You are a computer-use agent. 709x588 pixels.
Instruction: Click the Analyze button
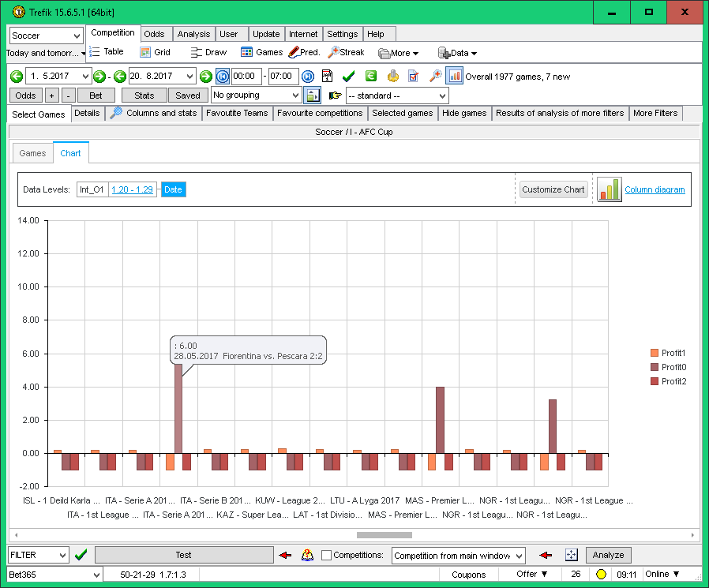pos(609,556)
